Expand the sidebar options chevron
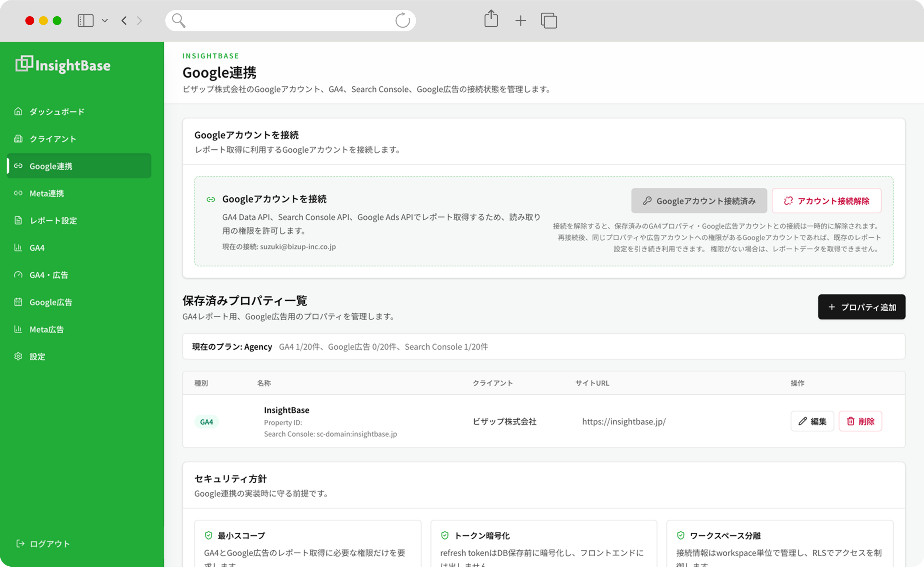This screenshot has height=567, width=924. [x=105, y=21]
